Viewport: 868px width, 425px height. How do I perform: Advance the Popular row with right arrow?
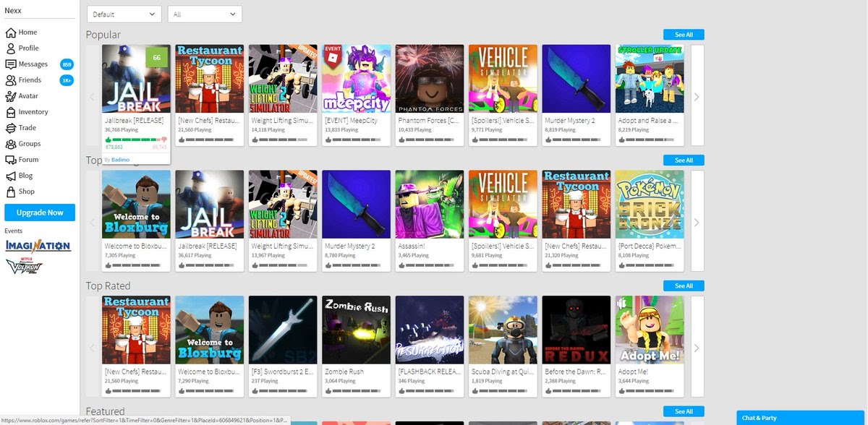(x=697, y=96)
